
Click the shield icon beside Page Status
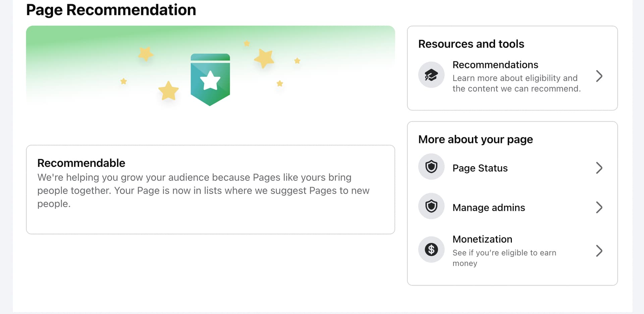click(431, 167)
